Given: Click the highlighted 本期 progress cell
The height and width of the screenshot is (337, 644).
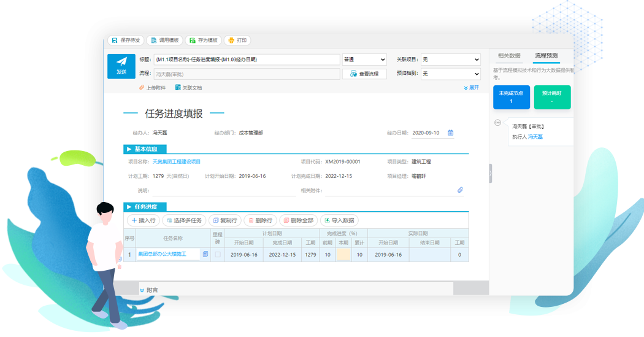Looking at the screenshot, I should click(x=343, y=255).
